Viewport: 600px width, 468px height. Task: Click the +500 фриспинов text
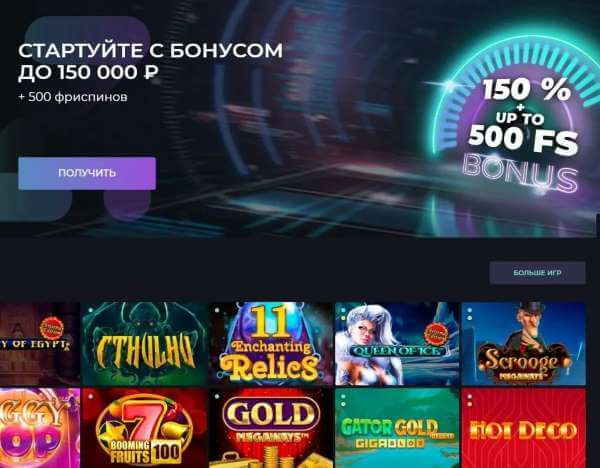[x=73, y=97]
